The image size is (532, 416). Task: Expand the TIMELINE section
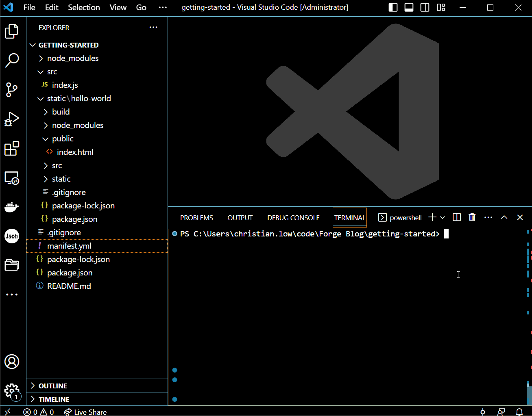coord(97,399)
